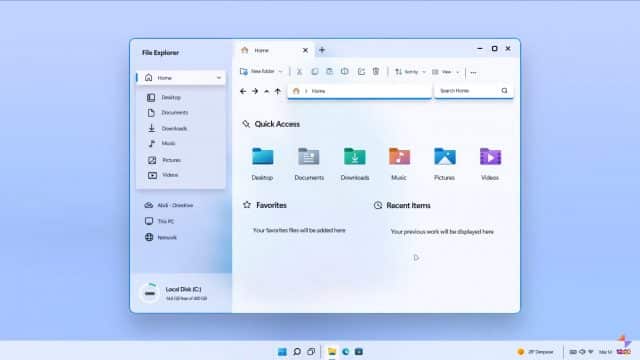Open the Music folder in Quick Access
This screenshot has height=360, width=640.
tap(399, 163)
